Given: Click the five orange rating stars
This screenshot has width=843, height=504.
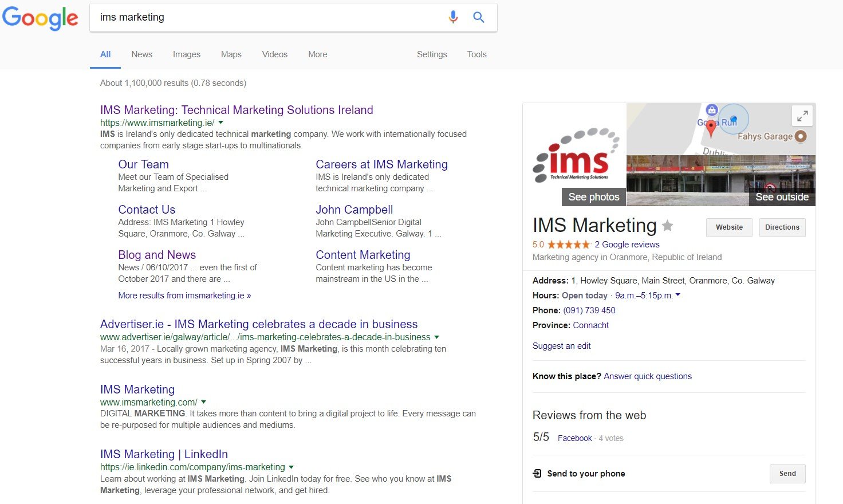Looking at the screenshot, I should pos(569,245).
